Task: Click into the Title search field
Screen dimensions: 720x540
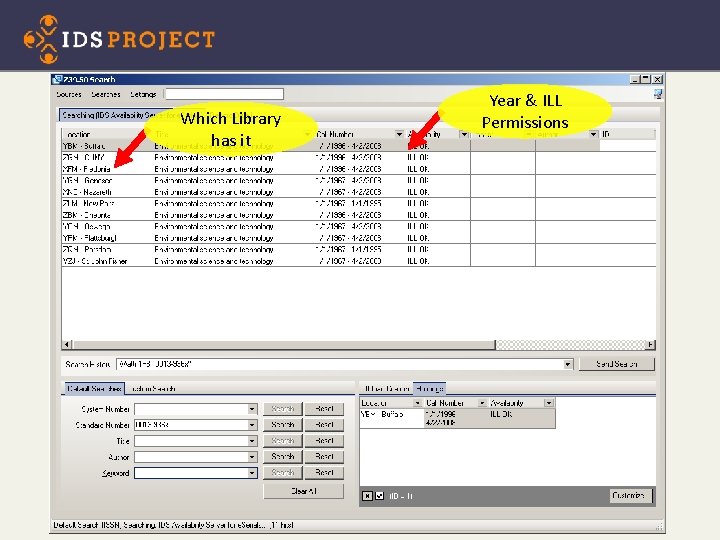Action: pos(191,441)
